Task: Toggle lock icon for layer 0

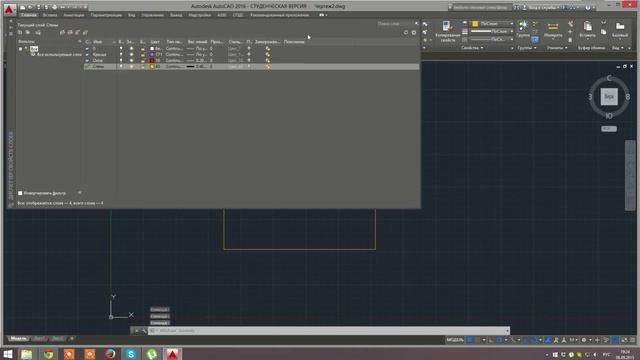Action: pos(142,48)
